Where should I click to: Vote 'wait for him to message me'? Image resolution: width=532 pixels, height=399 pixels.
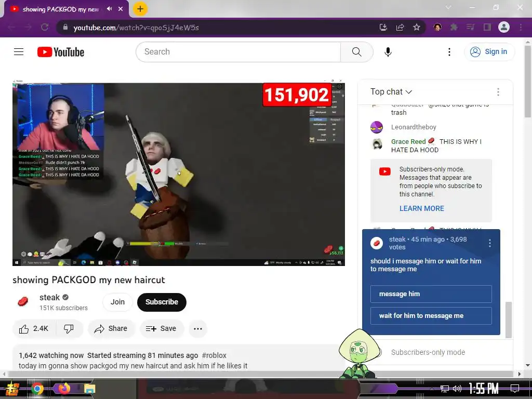(431, 315)
